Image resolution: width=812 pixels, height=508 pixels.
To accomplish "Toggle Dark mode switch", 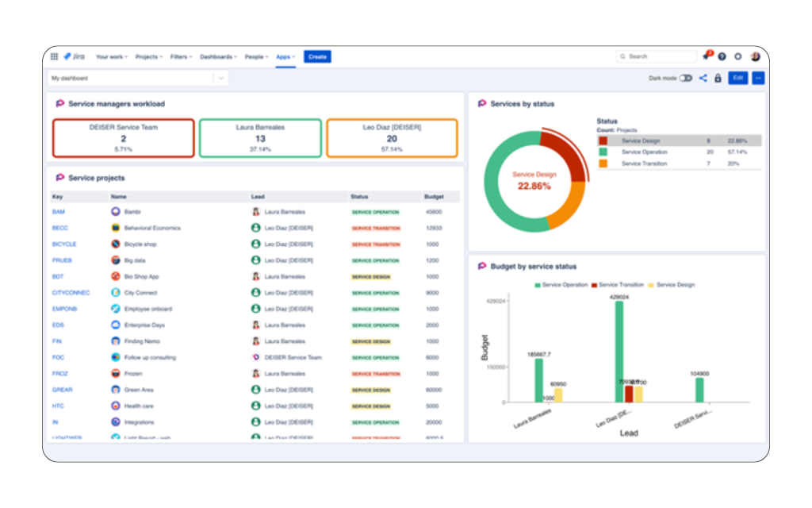I will coord(685,78).
